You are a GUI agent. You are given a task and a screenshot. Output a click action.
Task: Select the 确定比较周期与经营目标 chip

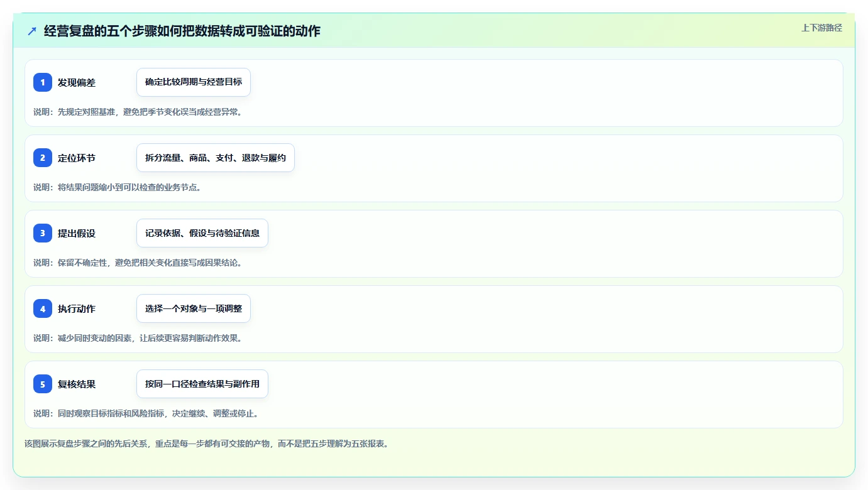point(194,82)
